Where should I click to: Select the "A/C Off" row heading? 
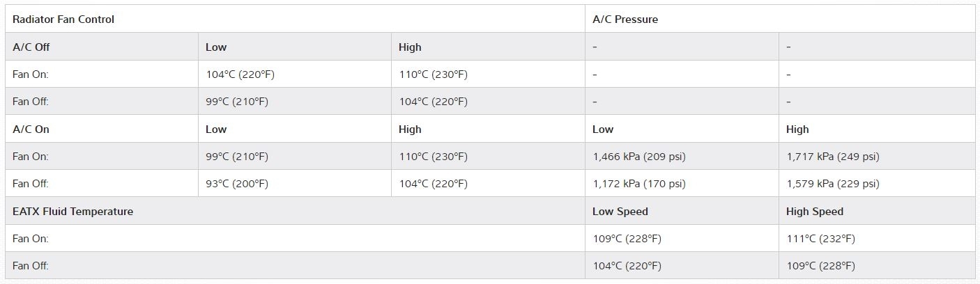(31, 47)
